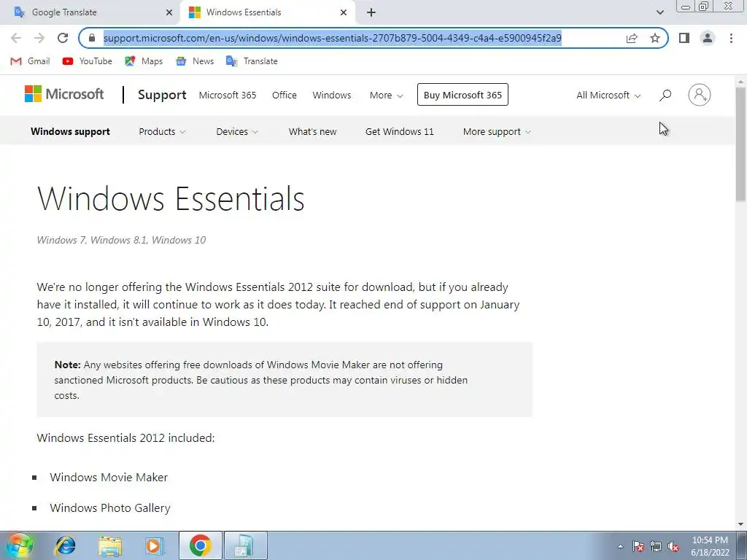Sign in with the account avatar icon
Screen dimensions: 747x560
click(x=700, y=95)
